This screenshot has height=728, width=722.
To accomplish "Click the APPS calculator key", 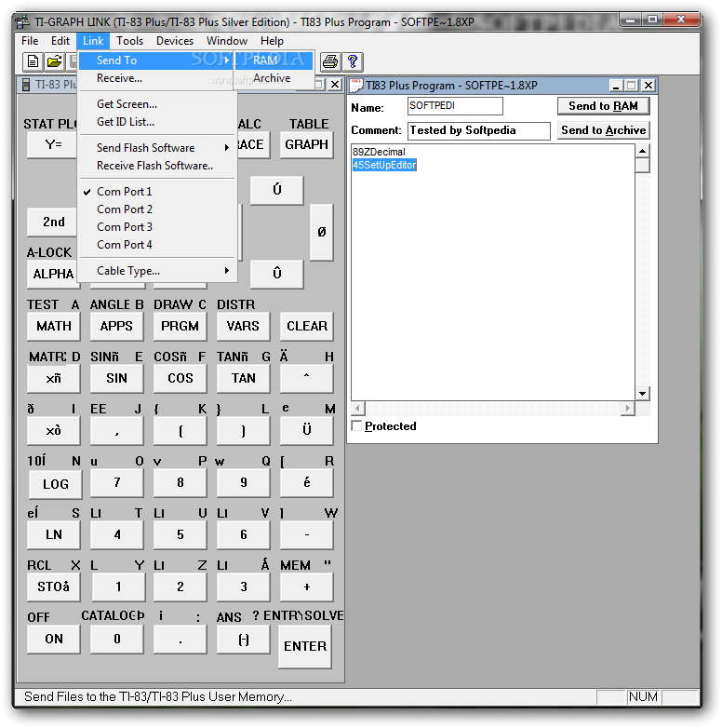I will (116, 326).
